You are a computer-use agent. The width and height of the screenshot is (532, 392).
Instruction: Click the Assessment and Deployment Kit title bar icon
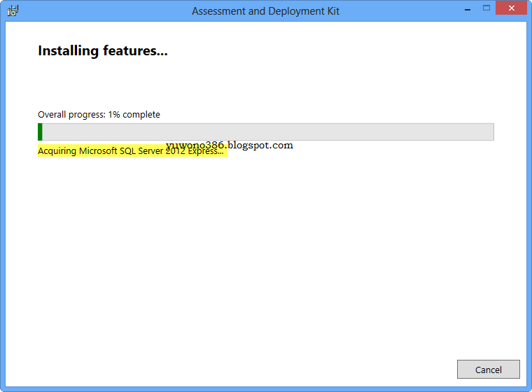(13, 10)
